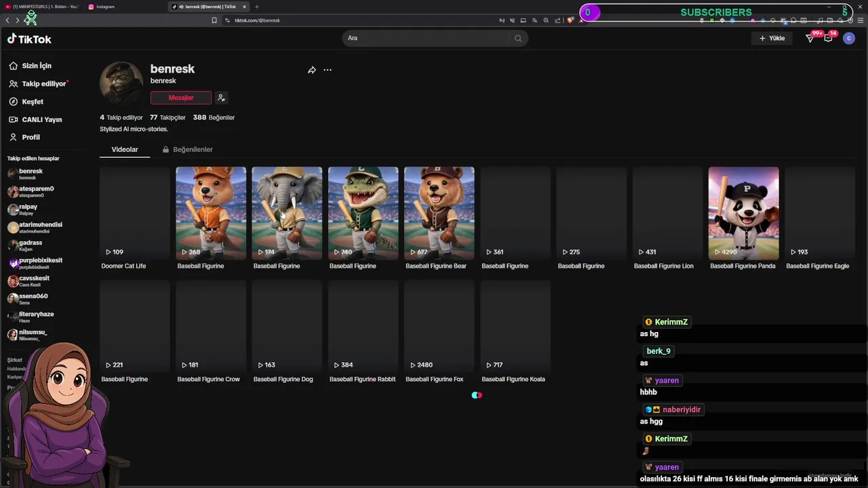Click the zoom magnifier icon in the address bar
Viewport: 868px width, 488px height.
pos(546,20)
